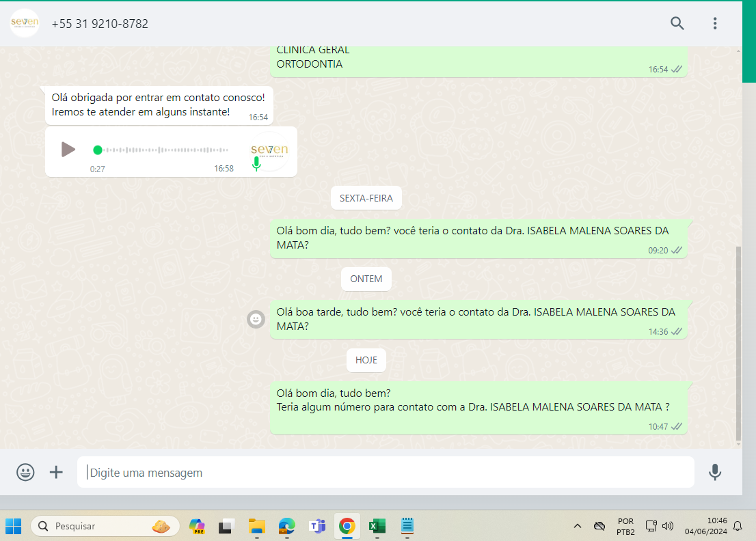The height and width of the screenshot is (541, 756).
Task: Open contact info for +55 31 9210-8782
Action: [x=100, y=24]
